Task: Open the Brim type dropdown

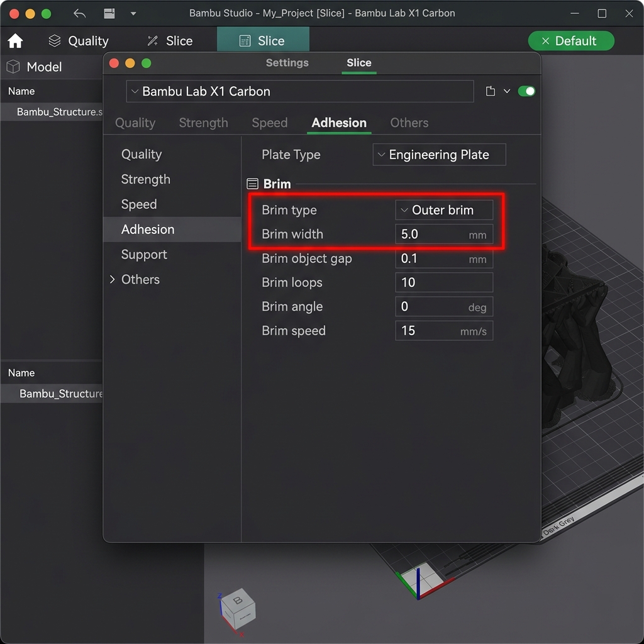Action: (444, 210)
